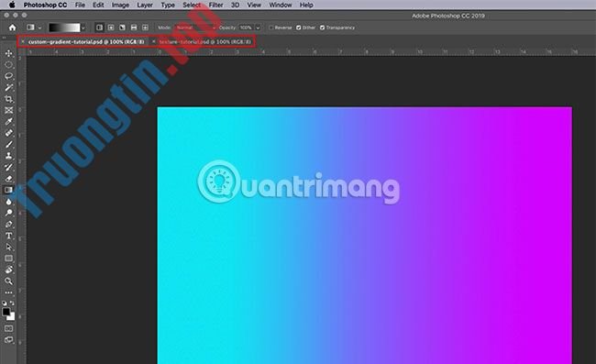Uncheck the Dither checkbox
The height and width of the screenshot is (364, 596).
(x=299, y=28)
